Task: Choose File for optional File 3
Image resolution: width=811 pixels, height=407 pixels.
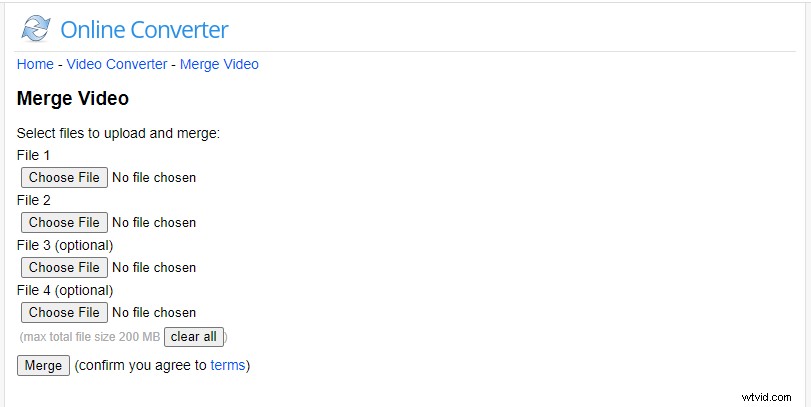Action: (64, 267)
